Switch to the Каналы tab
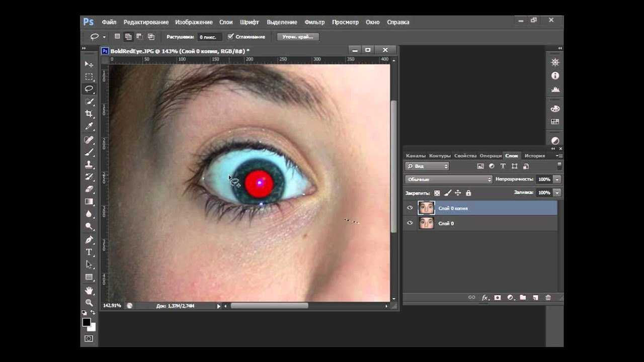Image resolution: width=644 pixels, height=362 pixels. point(416,156)
